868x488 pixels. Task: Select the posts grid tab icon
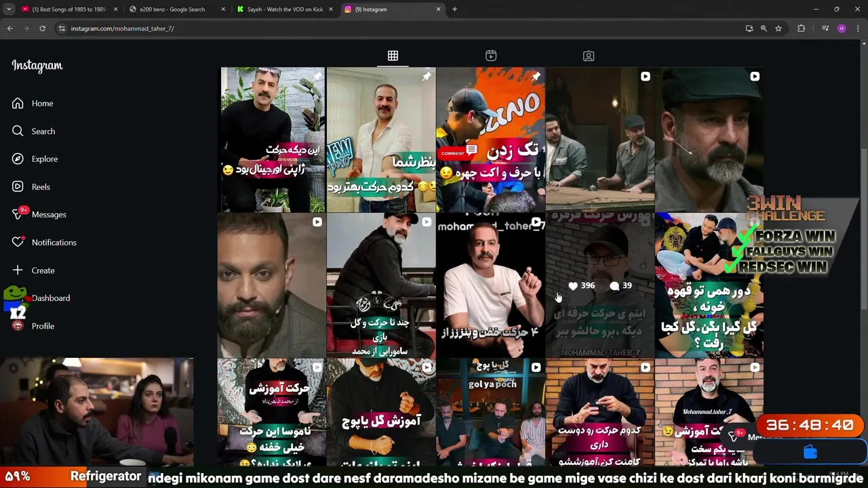(x=393, y=56)
